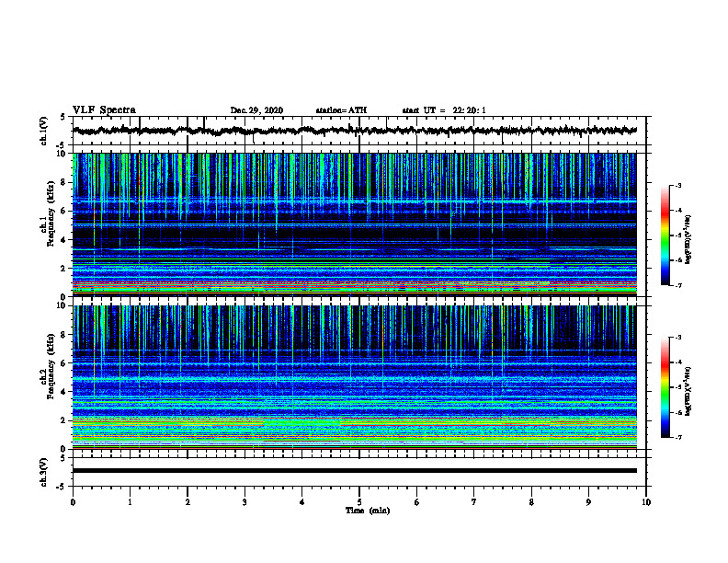Screen dimensions: 728x563
Task: Click the lower ch.2 colorbar gradient
Action: [665, 387]
